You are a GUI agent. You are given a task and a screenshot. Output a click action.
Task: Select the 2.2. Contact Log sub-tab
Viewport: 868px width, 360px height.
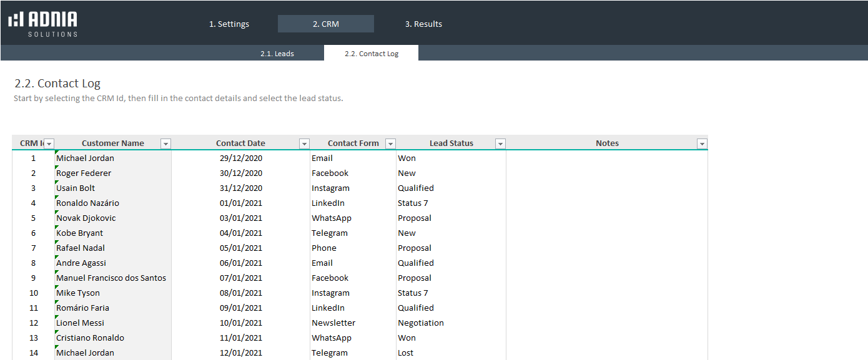coord(371,54)
